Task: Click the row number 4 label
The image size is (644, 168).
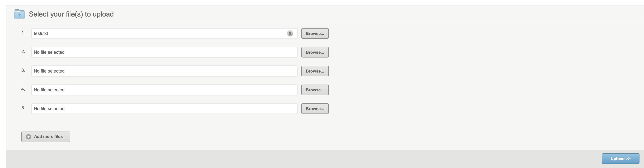Action: coord(23,89)
